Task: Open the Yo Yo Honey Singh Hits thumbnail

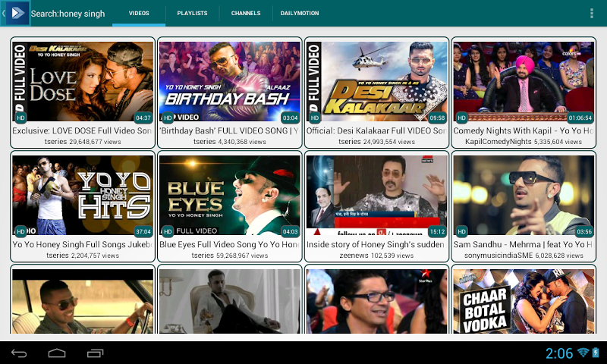Action: (x=83, y=196)
